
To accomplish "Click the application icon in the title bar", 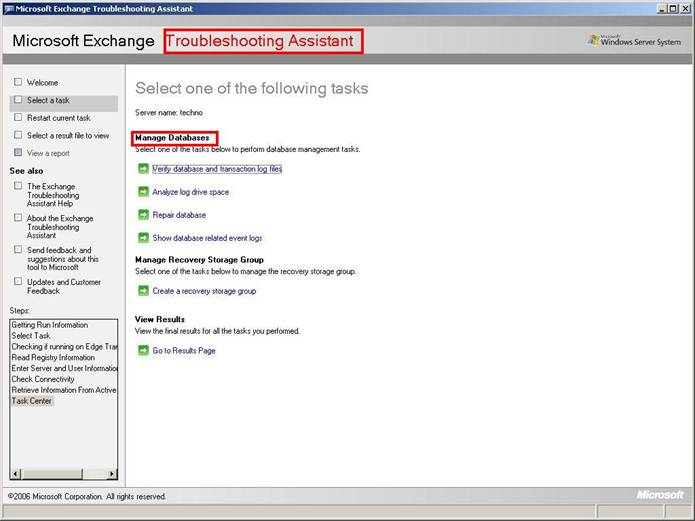I will (x=8, y=9).
